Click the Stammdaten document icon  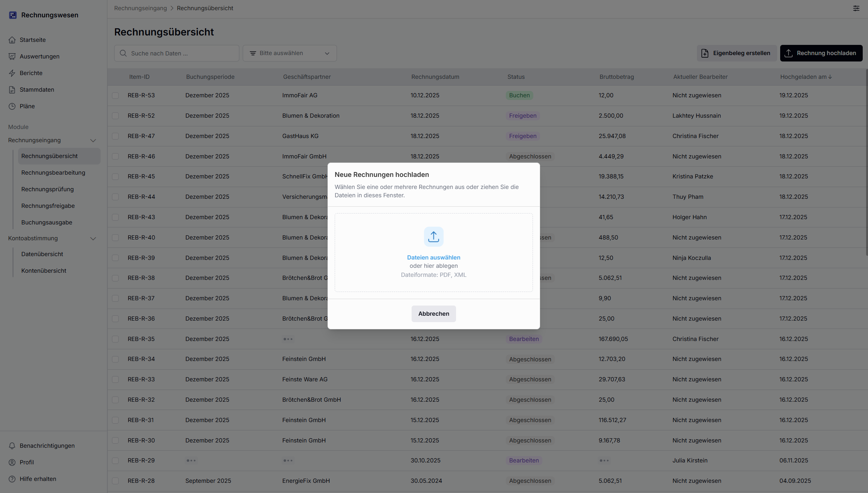point(12,90)
